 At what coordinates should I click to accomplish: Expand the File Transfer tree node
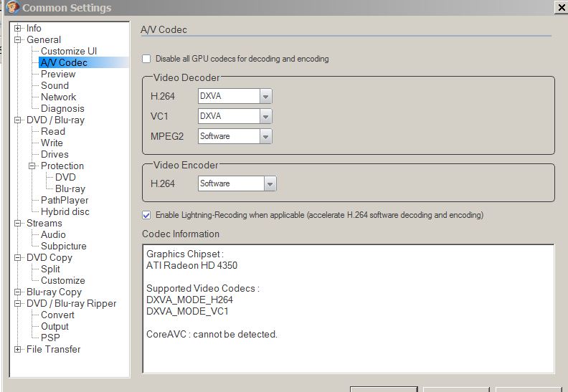pyautogui.click(x=18, y=350)
